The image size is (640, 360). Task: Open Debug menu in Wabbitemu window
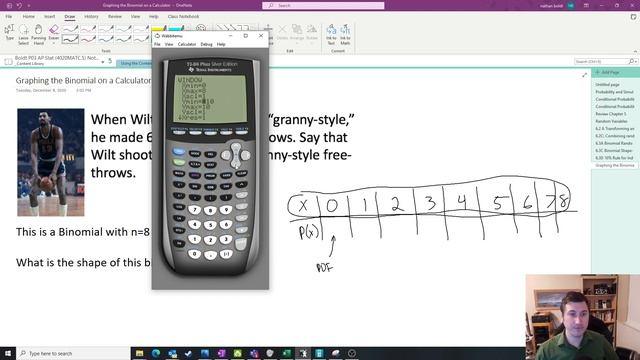tap(206, 44)
